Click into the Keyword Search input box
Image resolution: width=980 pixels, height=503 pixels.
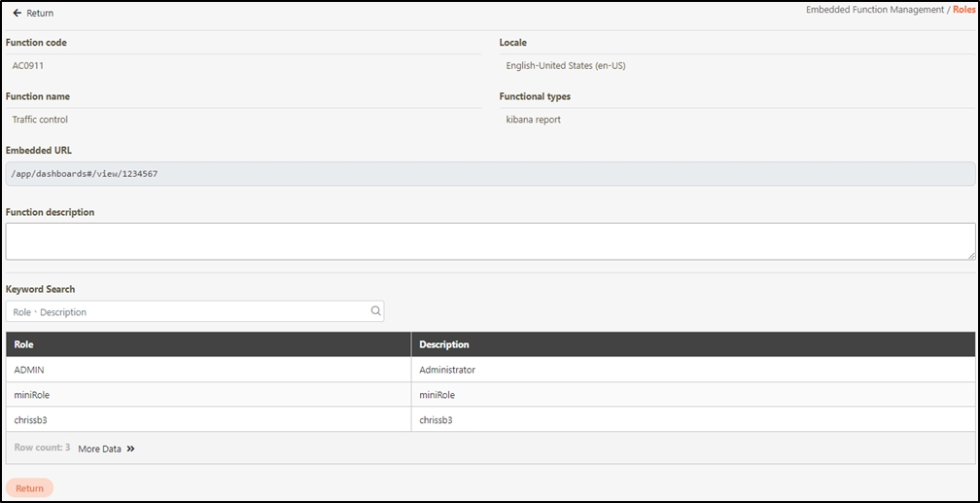185,311
